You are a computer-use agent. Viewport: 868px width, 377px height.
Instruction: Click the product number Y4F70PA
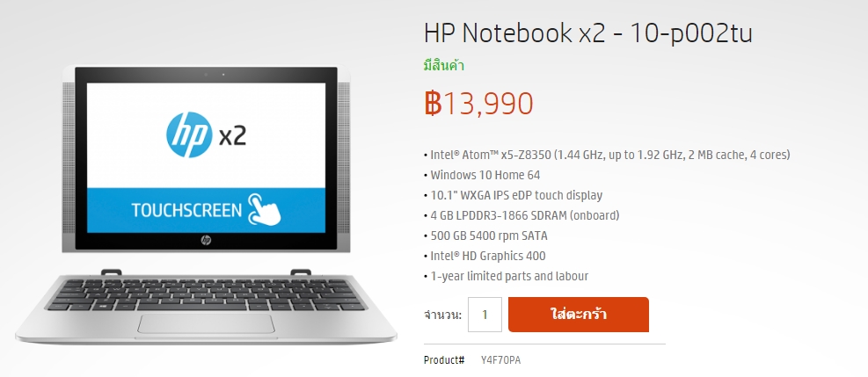[x=500, y=360]
